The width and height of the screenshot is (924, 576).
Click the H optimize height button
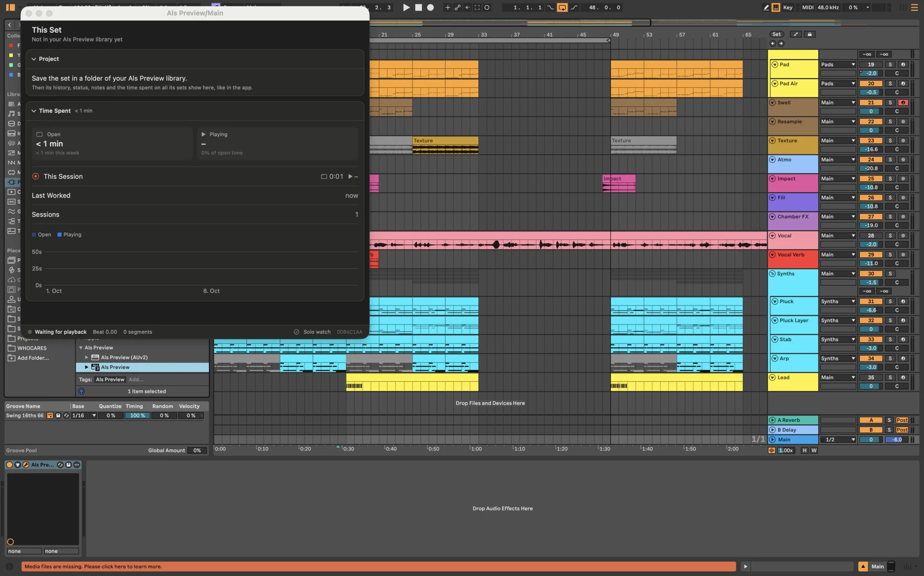(x=804, y=450)
